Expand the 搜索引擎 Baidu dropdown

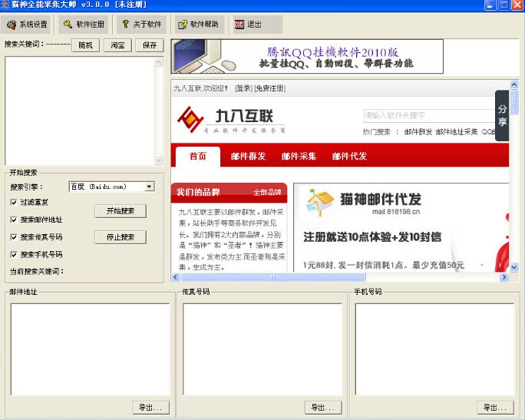150,187
